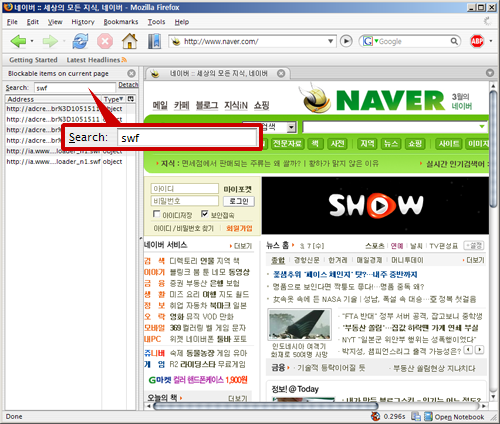Click the Getting Started bookmark

point(33,60)
